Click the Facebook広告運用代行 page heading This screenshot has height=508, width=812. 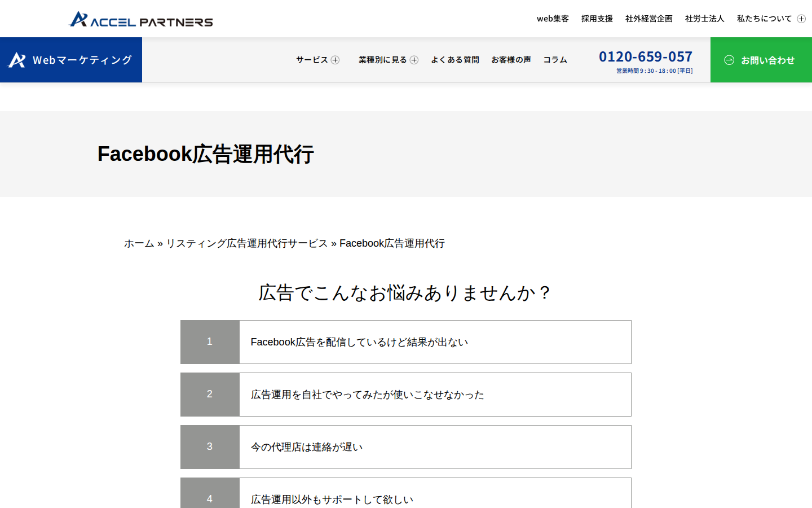coord(206,154)
